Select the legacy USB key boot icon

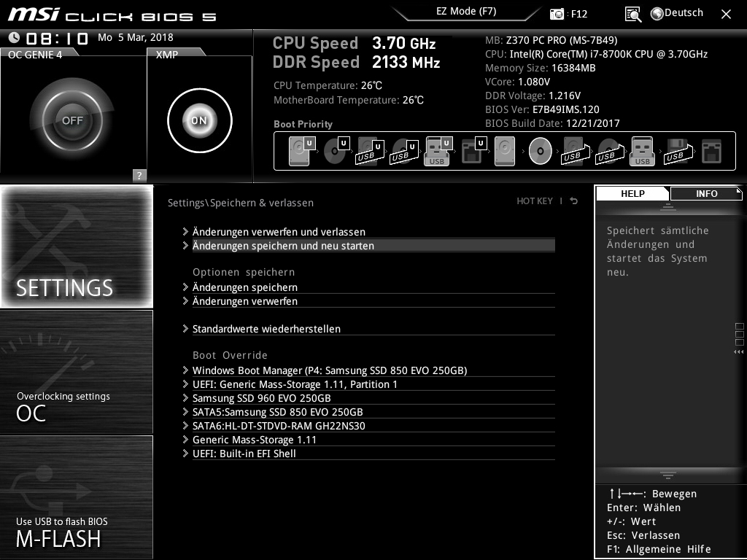[643, 151]
